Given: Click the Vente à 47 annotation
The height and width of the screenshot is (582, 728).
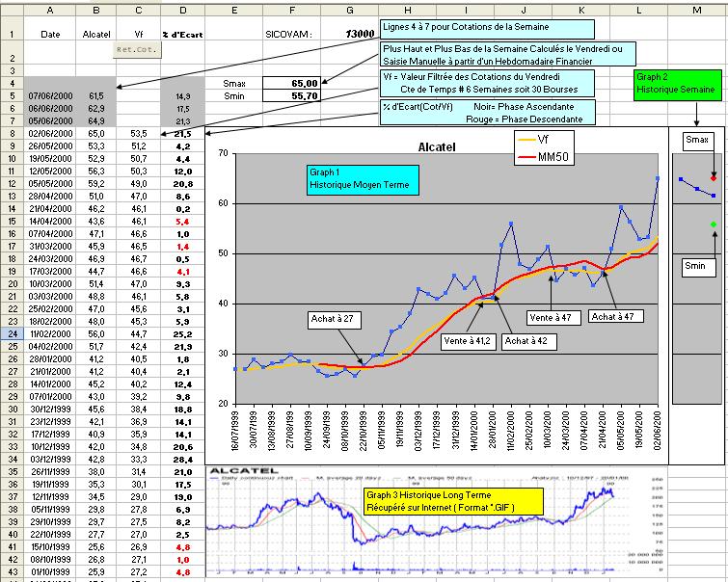Looking at the screenshot, I should point(553,317).
